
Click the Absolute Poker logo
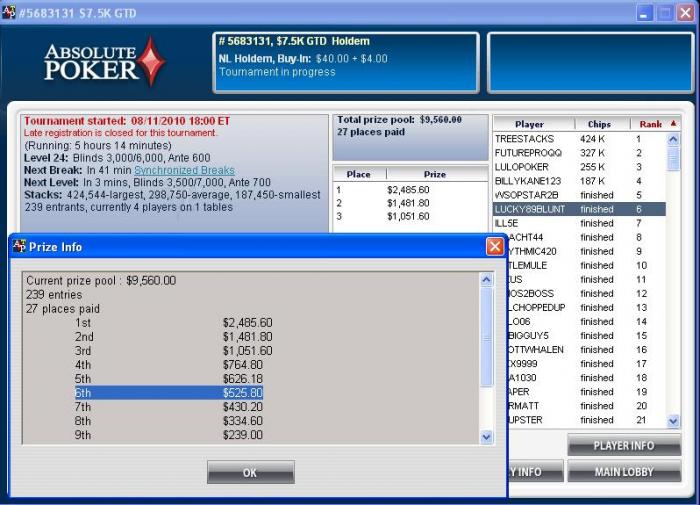click(x=104, y=62)
